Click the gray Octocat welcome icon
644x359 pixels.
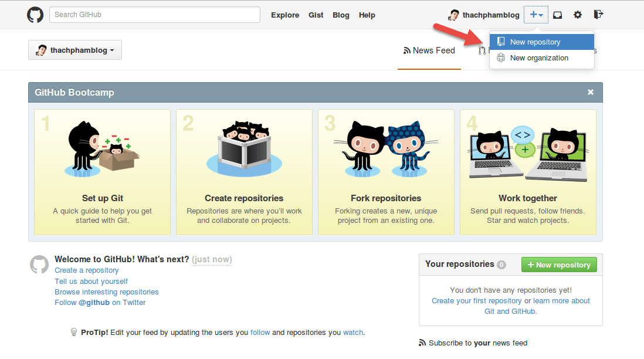[39, 265]
